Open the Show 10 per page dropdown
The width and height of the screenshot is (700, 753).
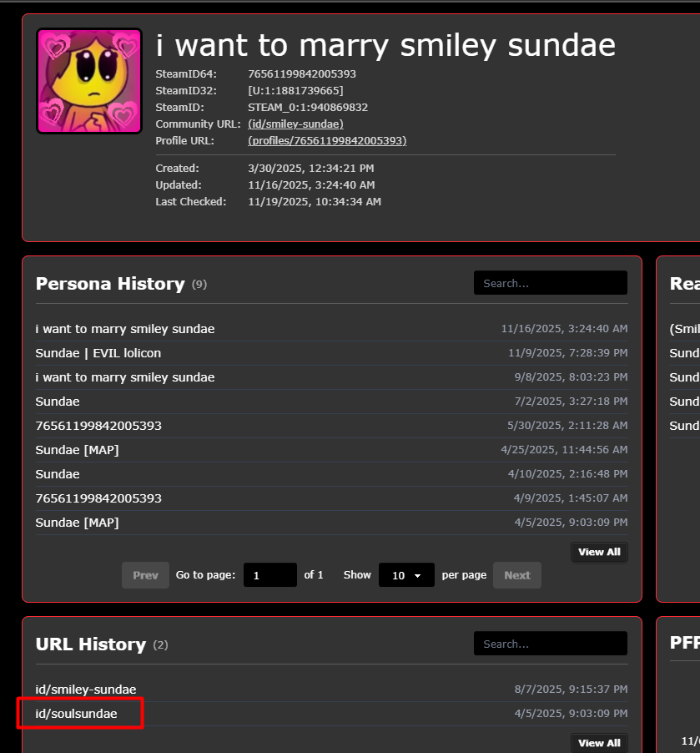(405, 575)
